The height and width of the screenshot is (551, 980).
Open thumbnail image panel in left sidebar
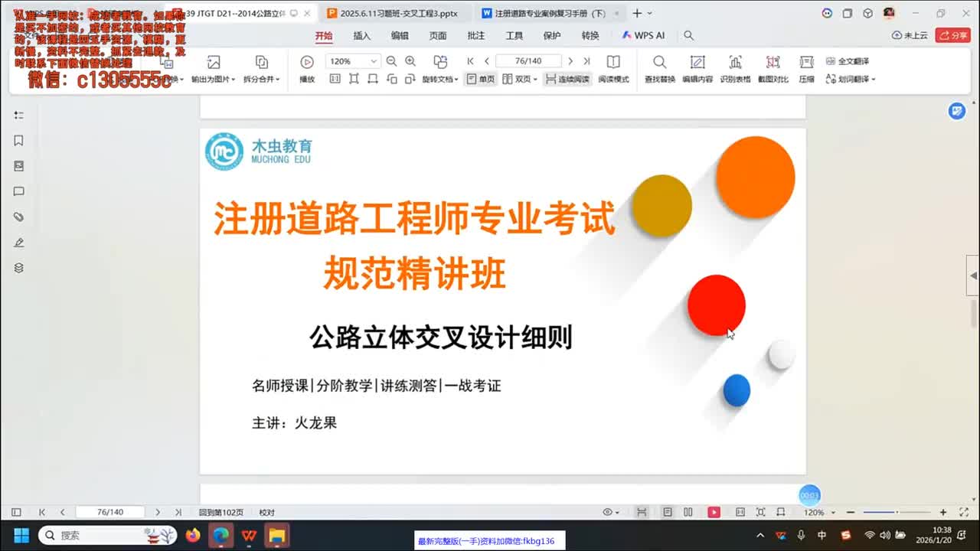[x=19, y=166]
